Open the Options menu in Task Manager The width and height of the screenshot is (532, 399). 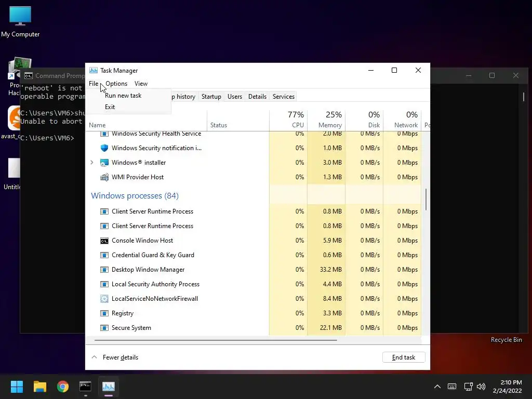116,84
